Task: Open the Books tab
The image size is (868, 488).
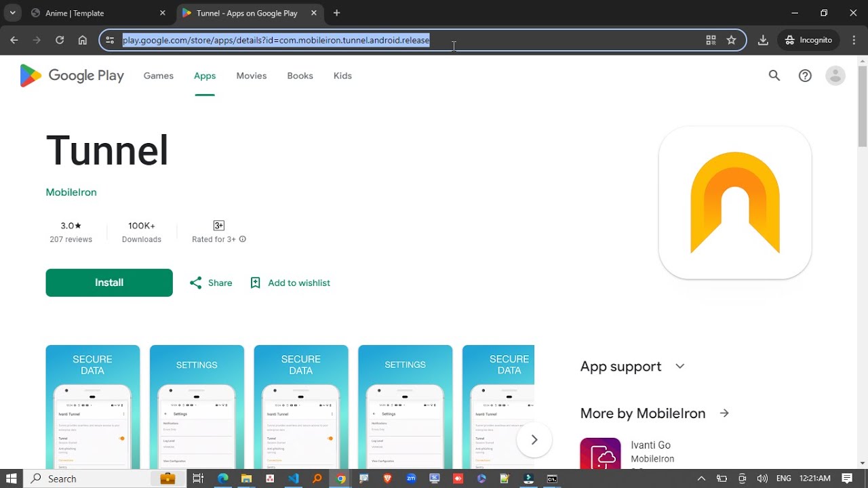Action: (x=300, y=76)
